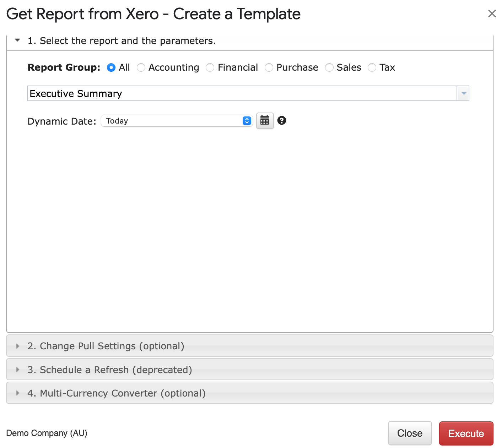Pick the Purchase report group radio

(269, 67)
